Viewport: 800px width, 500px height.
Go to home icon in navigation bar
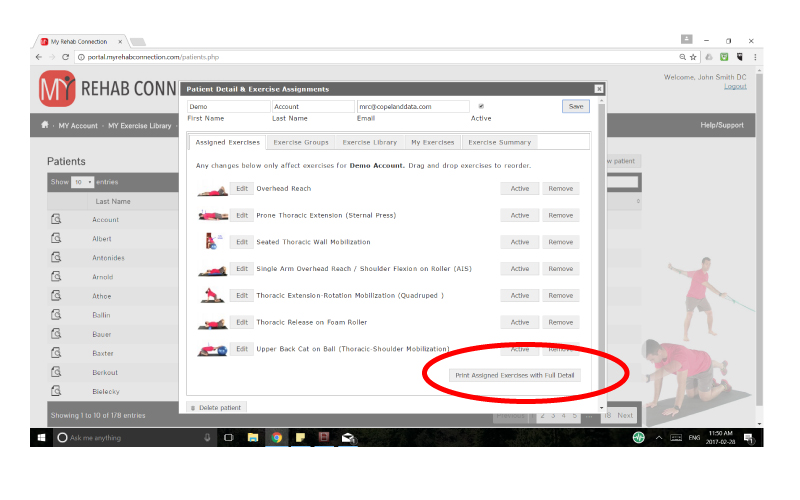click(45, 125)
